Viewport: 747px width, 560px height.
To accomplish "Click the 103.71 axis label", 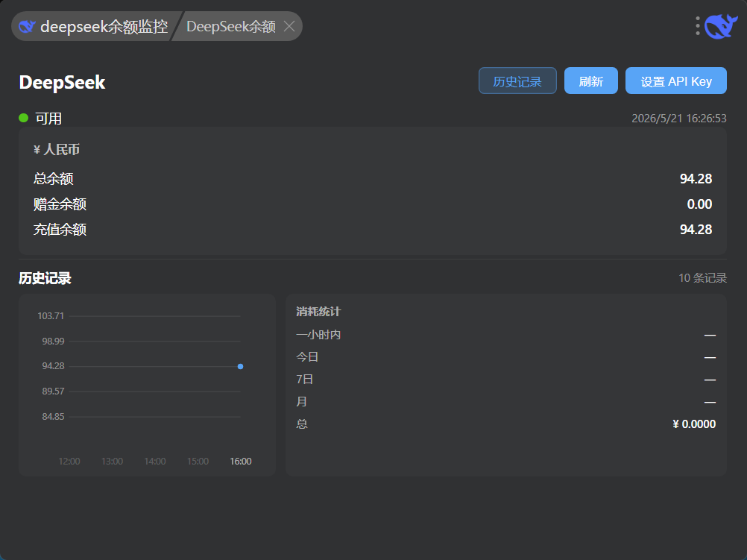I will (51, 316).
